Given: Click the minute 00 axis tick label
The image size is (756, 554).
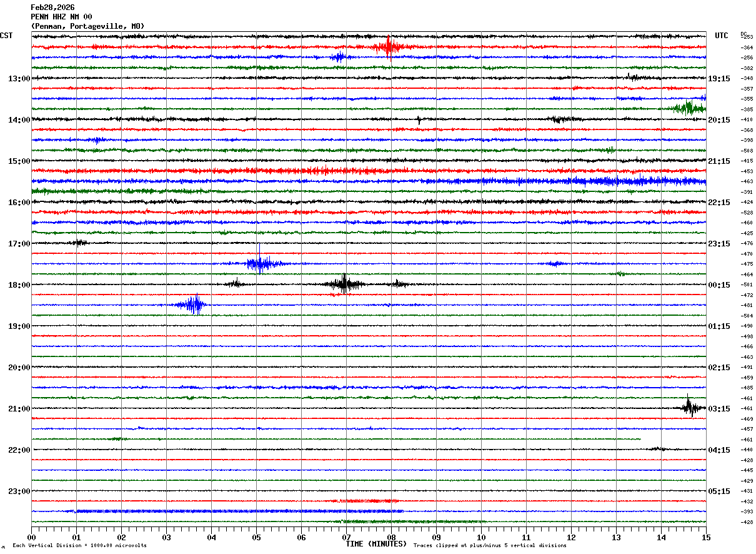Looking at the screenshot, I should pos(31,537).
